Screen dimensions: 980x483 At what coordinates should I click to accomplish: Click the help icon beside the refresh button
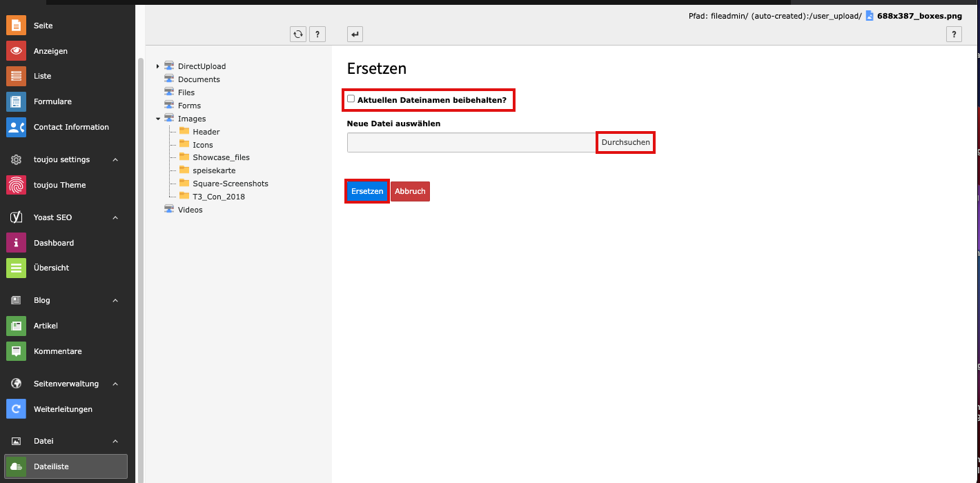pyautogui.click(x=317, y=34)
